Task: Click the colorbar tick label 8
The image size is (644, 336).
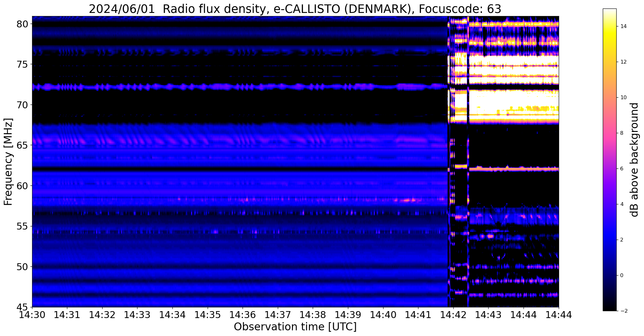Action: coord(621,133)
